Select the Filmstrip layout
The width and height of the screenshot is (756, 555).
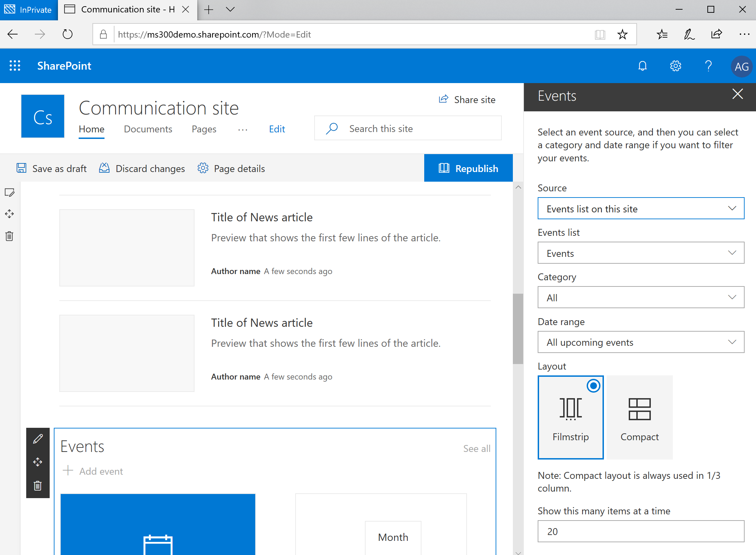tap(571, 417)
